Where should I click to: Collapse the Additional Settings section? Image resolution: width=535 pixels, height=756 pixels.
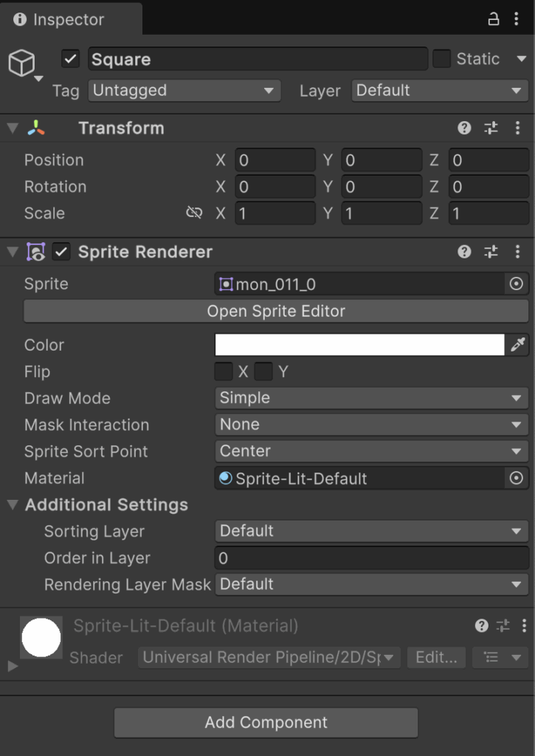click(x=13, y=505)
